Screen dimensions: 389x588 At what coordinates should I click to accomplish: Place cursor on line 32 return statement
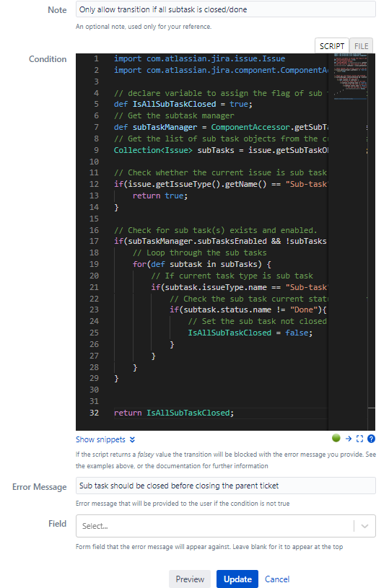174,413
